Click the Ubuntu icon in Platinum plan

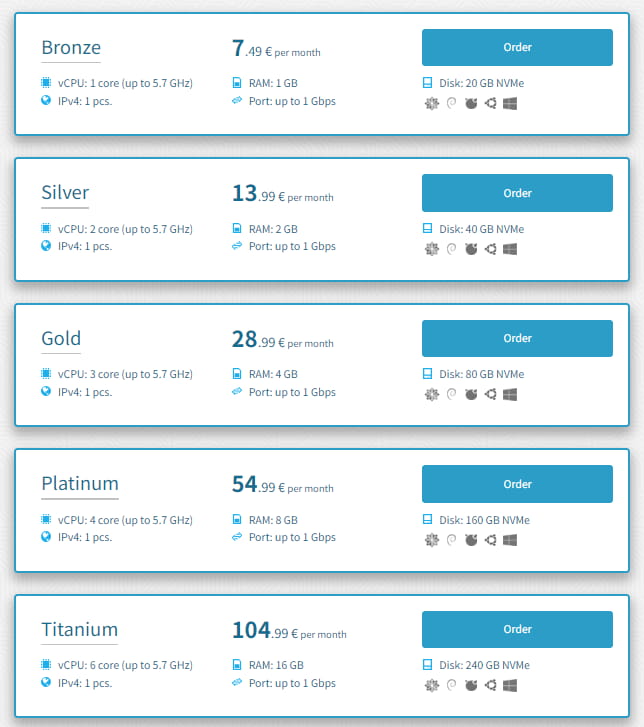click(490, 540)
